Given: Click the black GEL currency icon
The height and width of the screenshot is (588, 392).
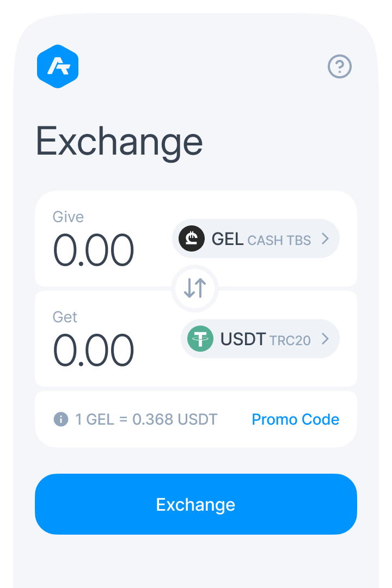Looking at the screenshot, I should [191, 238].
